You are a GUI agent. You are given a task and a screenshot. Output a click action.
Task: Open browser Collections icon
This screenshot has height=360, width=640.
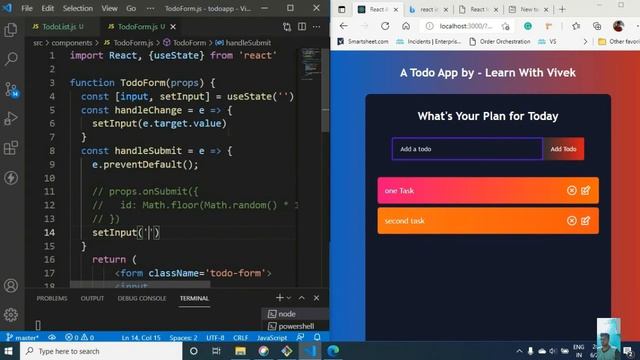(x=597, y=26)
